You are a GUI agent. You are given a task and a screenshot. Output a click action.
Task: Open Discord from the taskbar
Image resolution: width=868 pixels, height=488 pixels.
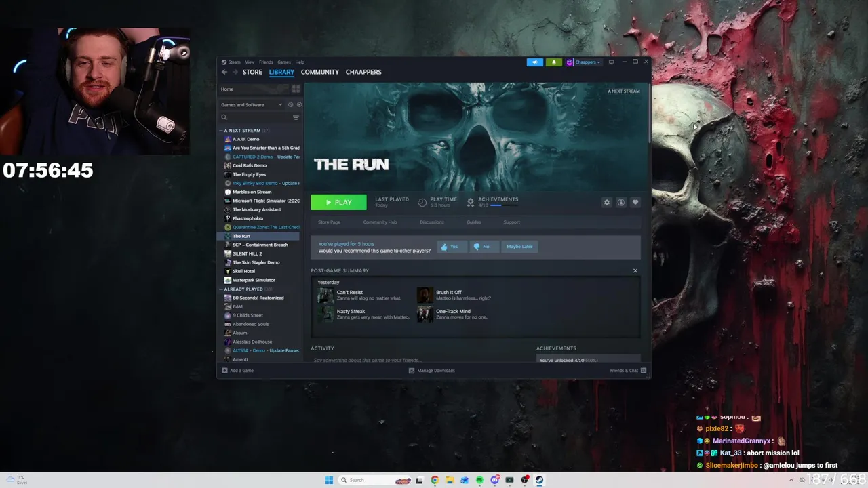point(494,480)
